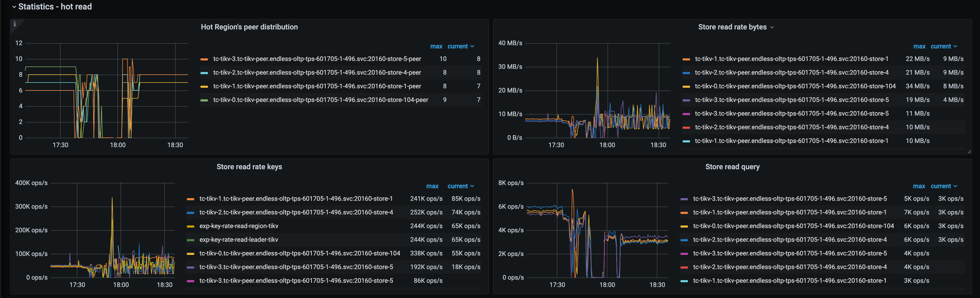This screenshot has height=298, width=980.
Task: Collapse the Statistics - hot read row
Action: coord(14,7)
